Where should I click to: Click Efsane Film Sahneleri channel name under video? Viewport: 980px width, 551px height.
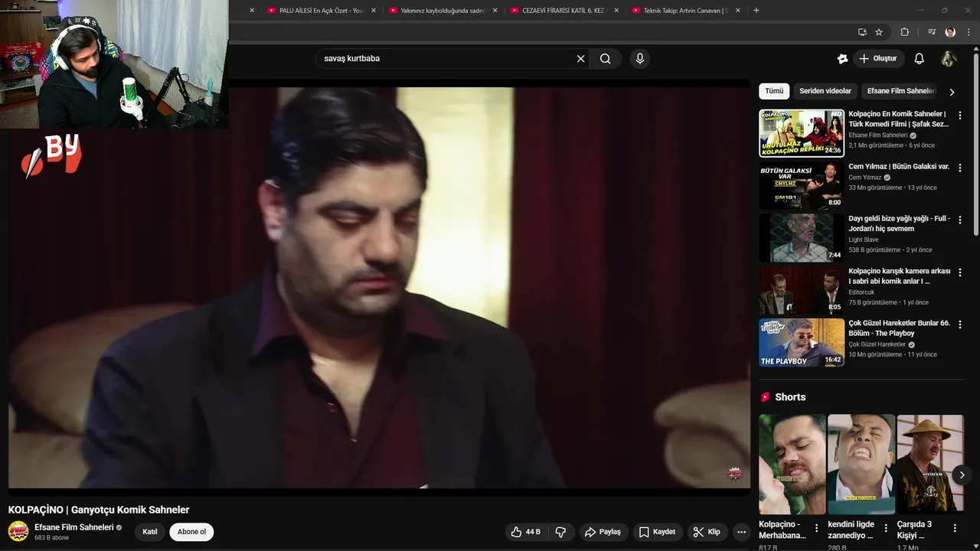click(74, 527)
